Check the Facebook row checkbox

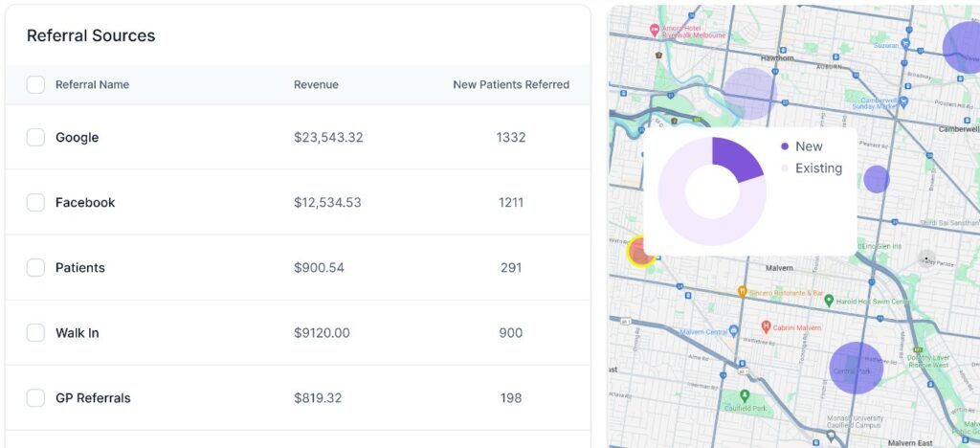coord(35,202)
